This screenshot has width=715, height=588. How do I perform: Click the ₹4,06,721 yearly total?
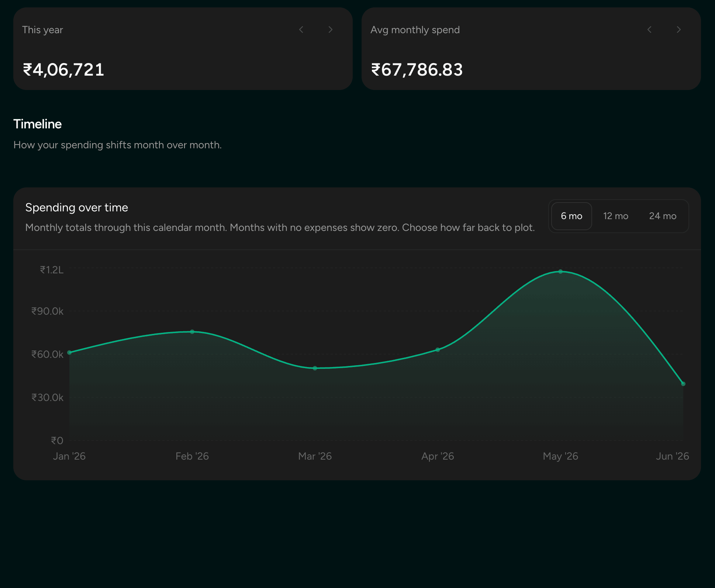point(63,70)
